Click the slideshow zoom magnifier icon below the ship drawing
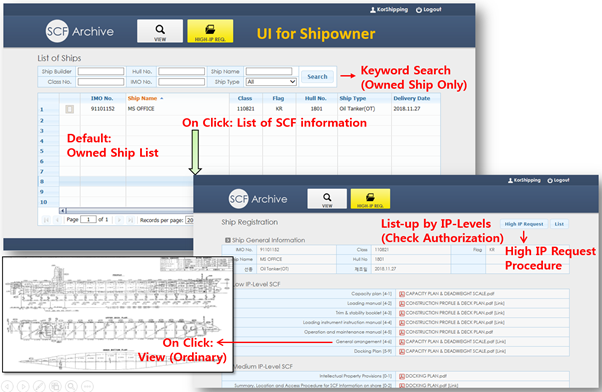 [71, 386]
